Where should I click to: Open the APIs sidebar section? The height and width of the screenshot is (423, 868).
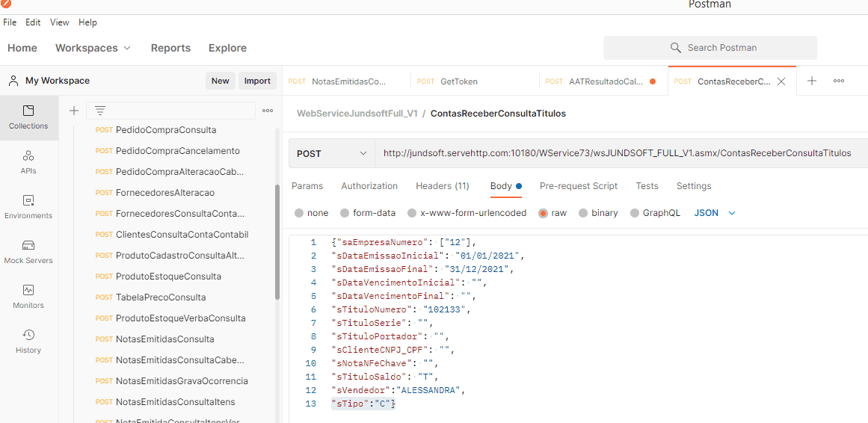(28, 162)
